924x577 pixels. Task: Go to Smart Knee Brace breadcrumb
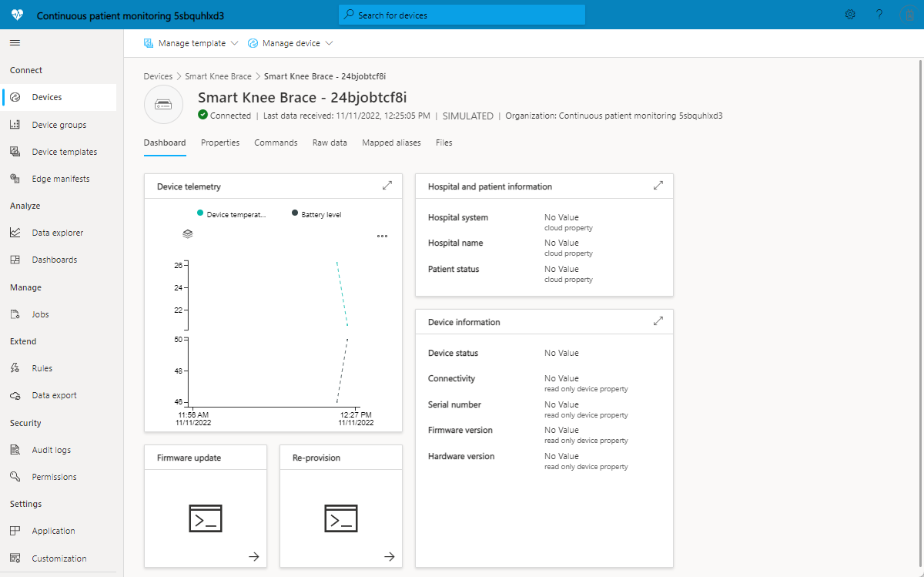click(218, 76)
